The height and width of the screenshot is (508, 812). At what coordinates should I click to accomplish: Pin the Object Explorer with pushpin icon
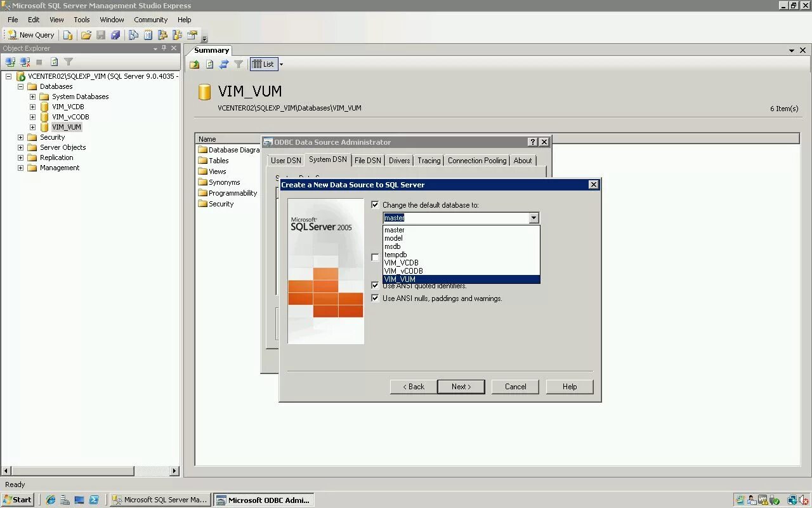tap(164, 48)
